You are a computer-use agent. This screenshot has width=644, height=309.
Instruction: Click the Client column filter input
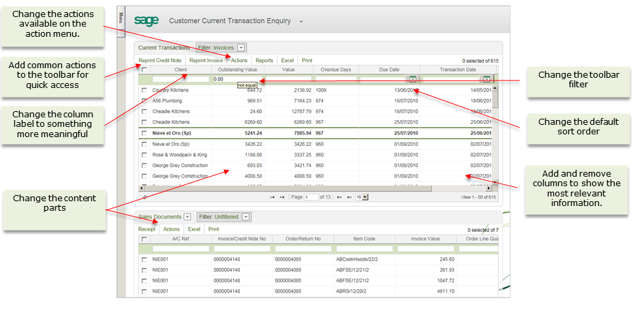coord(181,79)
